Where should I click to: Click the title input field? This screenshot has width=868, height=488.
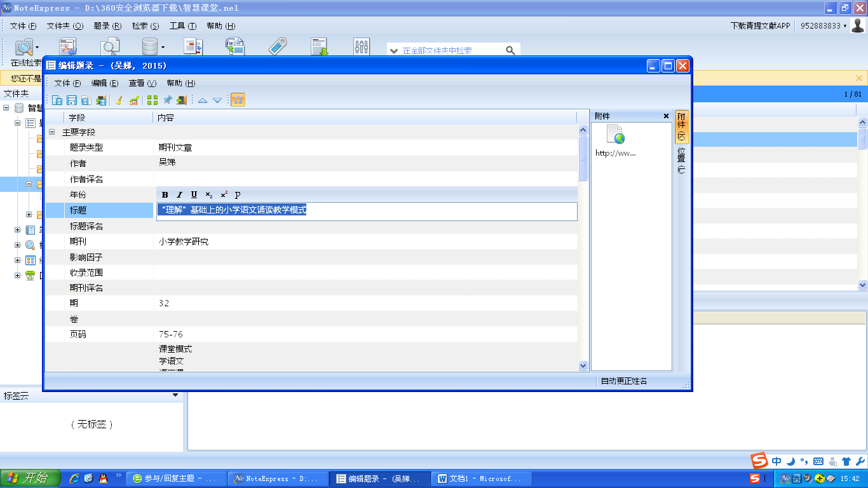click(367, 211)
